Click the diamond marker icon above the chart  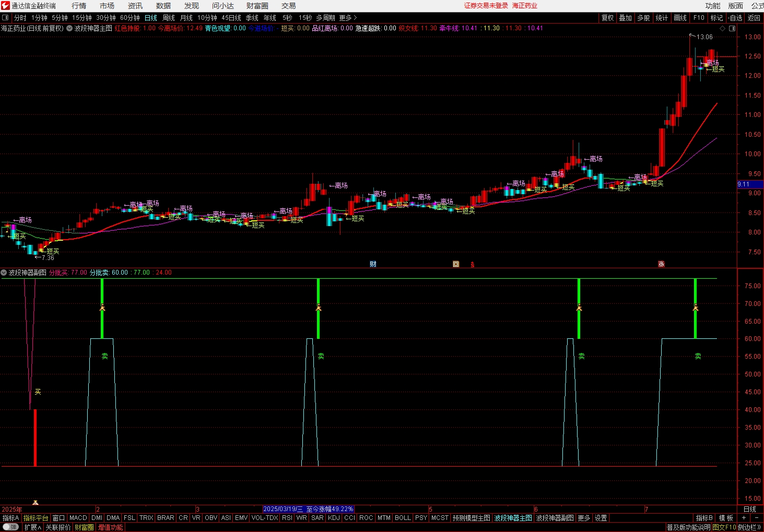[723, 28]
